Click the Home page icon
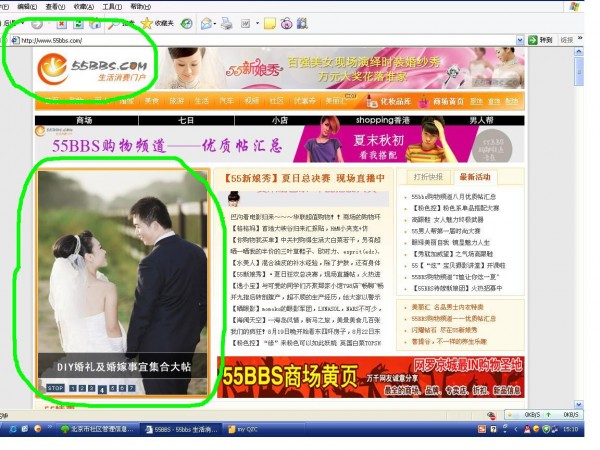This screenshot has width=600, height=450. click(x=95, y=24)
